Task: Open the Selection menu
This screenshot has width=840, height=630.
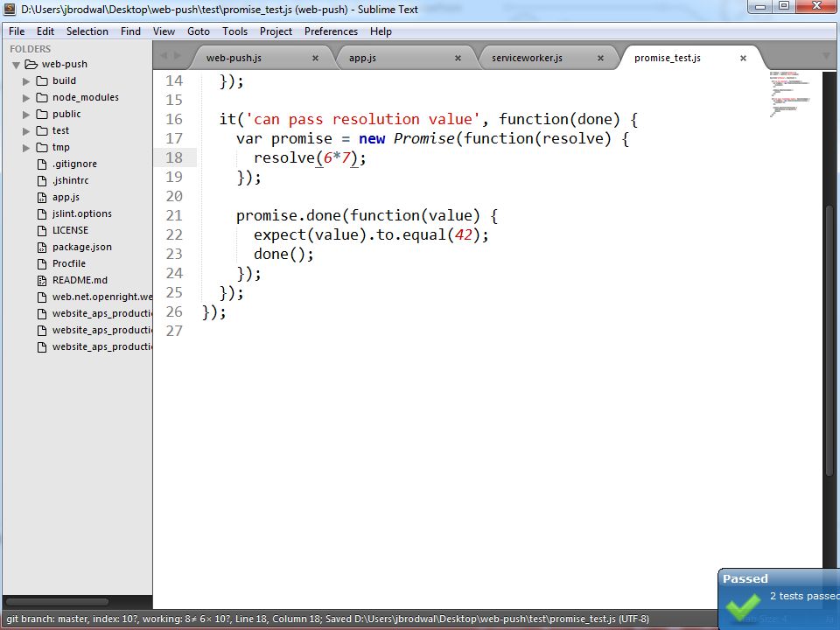Action: pos(87,31)
